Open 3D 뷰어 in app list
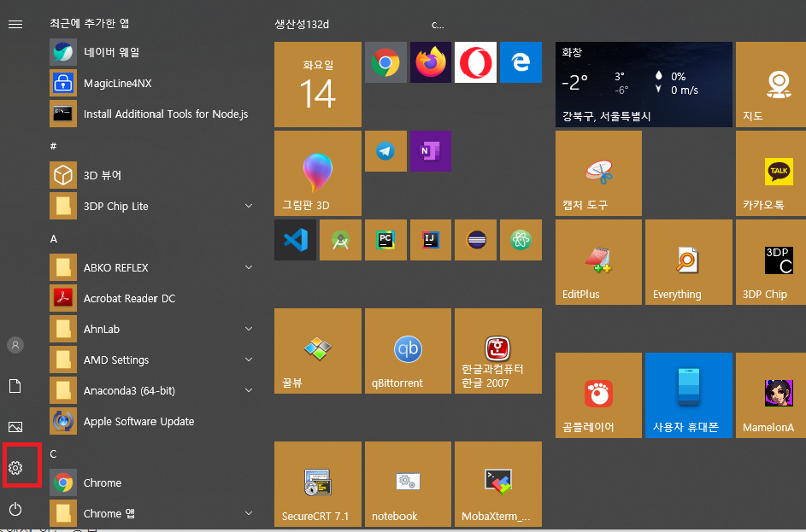 pos(152,175)
